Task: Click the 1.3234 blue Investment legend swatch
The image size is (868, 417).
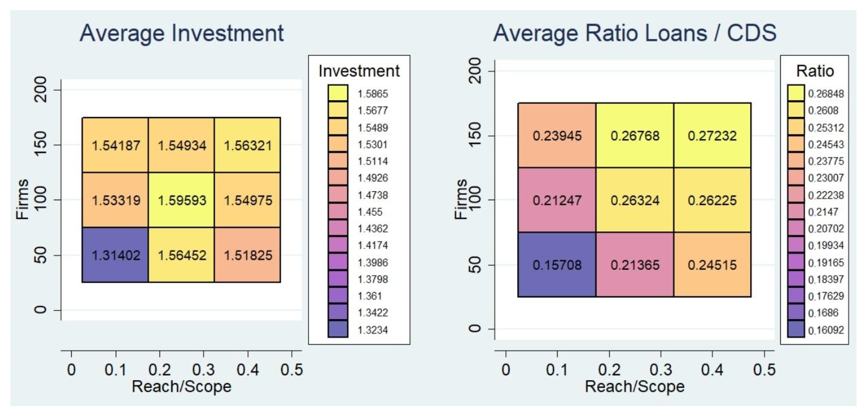Action: point(338,329)
